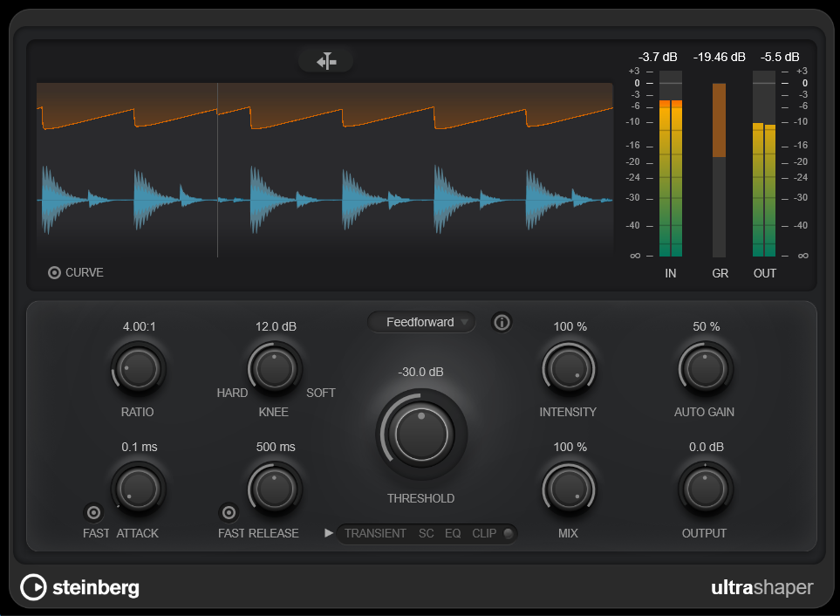Click the auto gain value 50 %

(706, 326)
